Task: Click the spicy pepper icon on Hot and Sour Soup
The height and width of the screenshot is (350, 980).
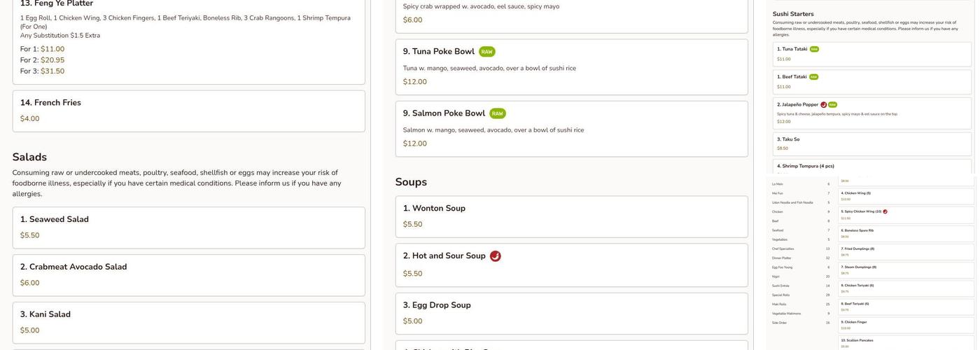Action: pos(495,256)
